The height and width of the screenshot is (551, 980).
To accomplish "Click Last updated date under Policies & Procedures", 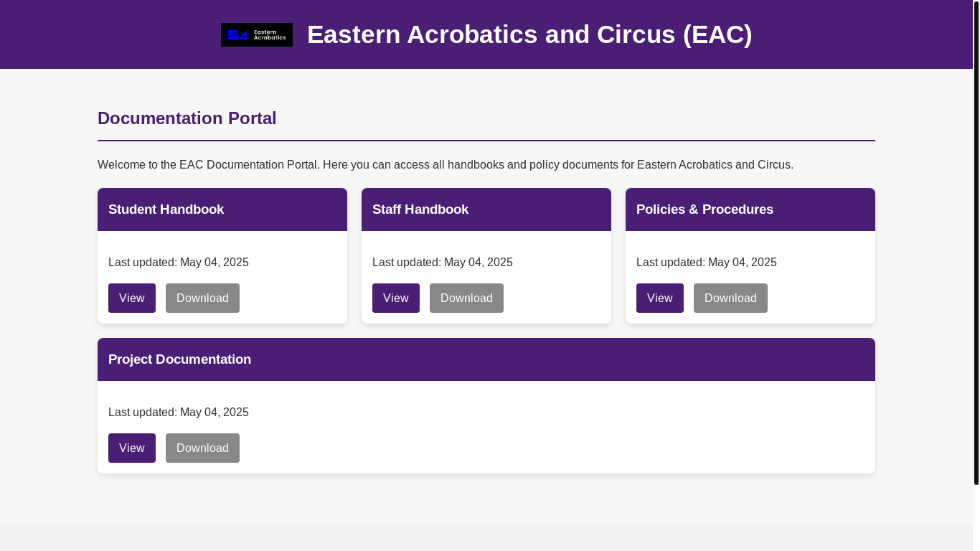I will pos(707,263).
